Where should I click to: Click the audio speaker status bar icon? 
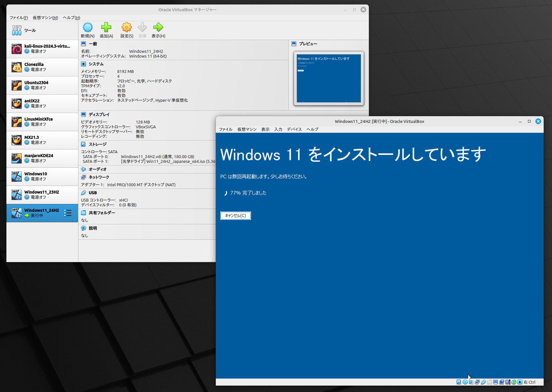click(x=471, y=382)
